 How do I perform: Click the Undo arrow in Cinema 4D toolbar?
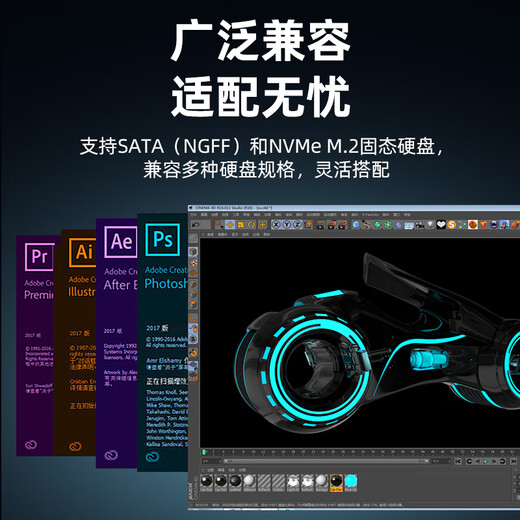tap(196, 225)
